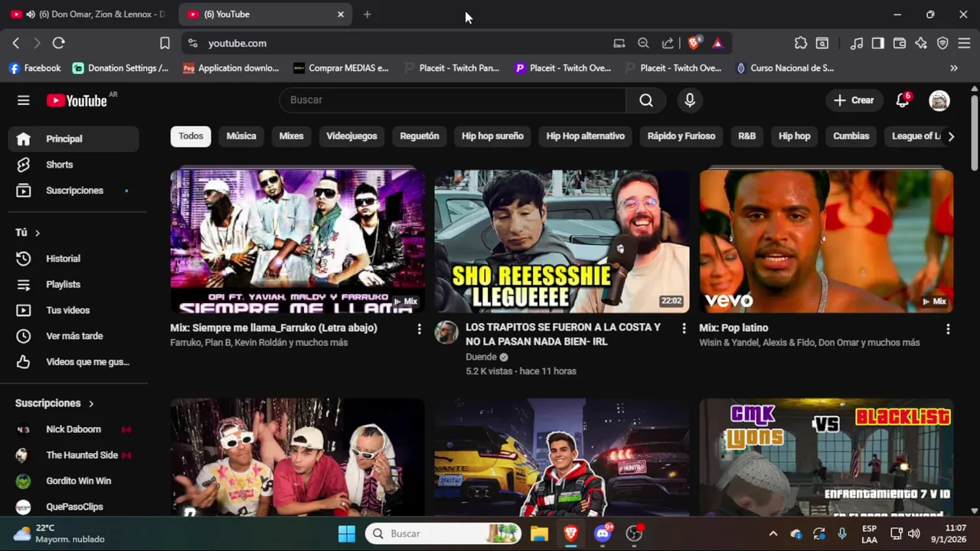Open options for Siempre me llama mix

[419, 329]
